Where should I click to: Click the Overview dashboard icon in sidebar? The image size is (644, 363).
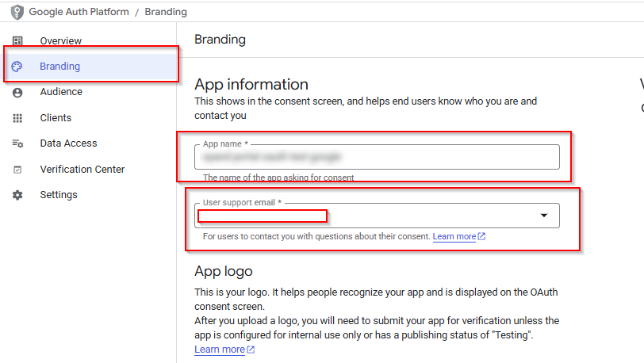click(17, 41)
